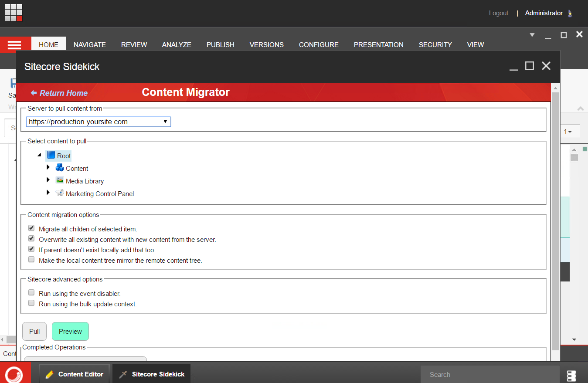Viewport: 588px width, 383px height.
Task: Click the Root item icon
Action: tap(51, 155)
